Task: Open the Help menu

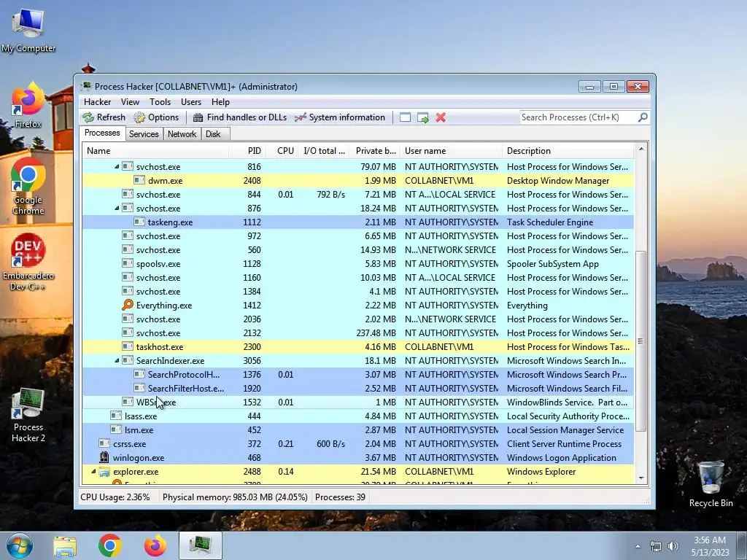Action: 220,102
